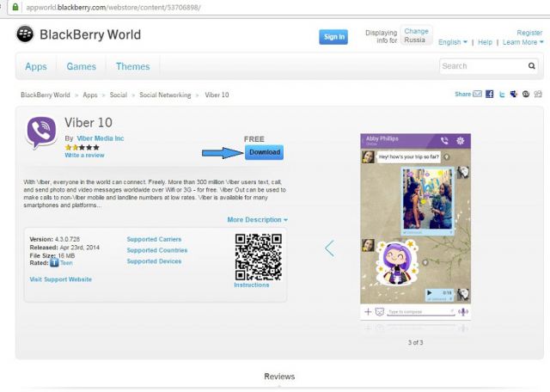Screen dimensions: 550x392
Task: Go to Social breadcrumb link
Action: pyautogui.click(x=119, y=95)
